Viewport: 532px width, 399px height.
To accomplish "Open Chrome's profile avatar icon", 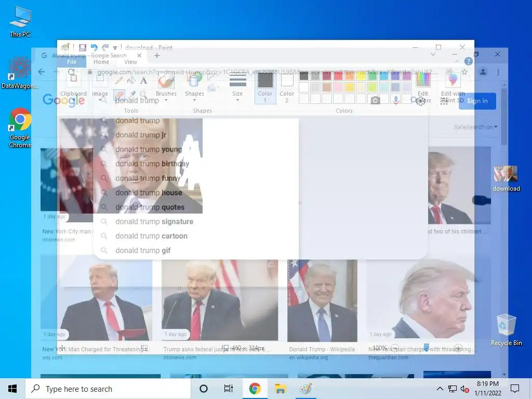I will point(483,72).
